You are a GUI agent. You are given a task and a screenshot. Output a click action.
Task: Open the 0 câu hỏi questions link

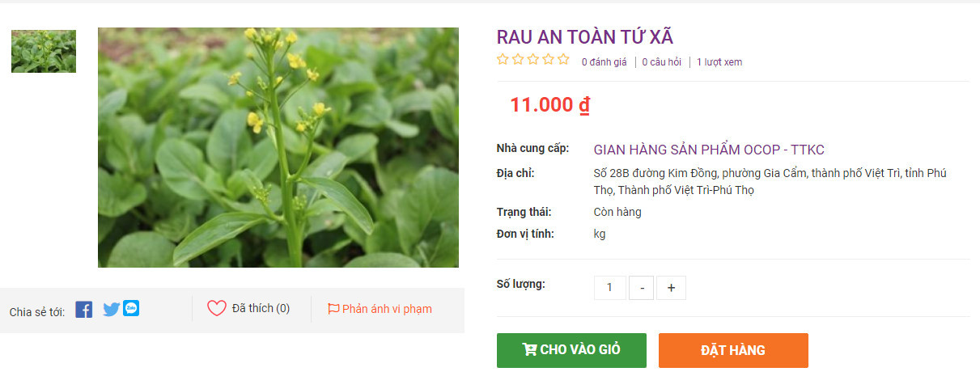click(x=661, y=62)
